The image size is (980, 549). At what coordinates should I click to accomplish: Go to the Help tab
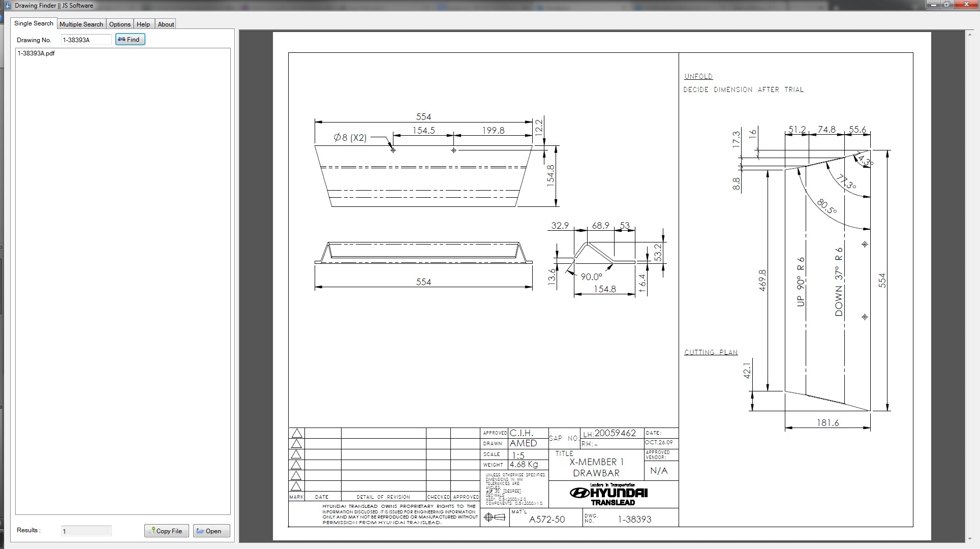coord(143,24)
